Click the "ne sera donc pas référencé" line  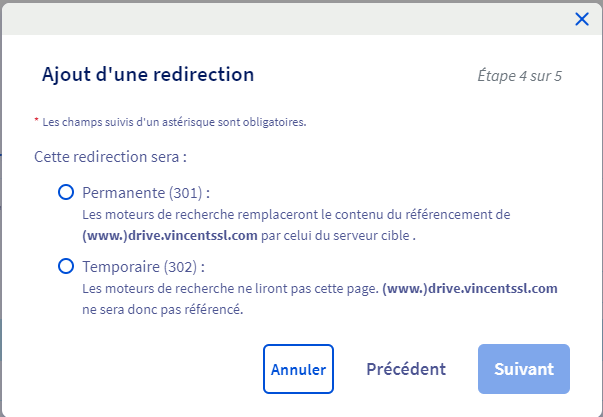[x=163, y=310]
